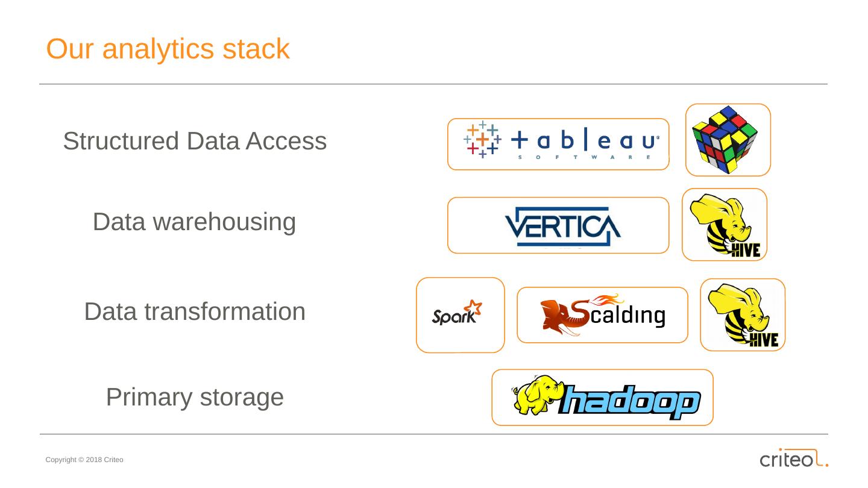Select the 'Primary storage' label

coord(195,397)
